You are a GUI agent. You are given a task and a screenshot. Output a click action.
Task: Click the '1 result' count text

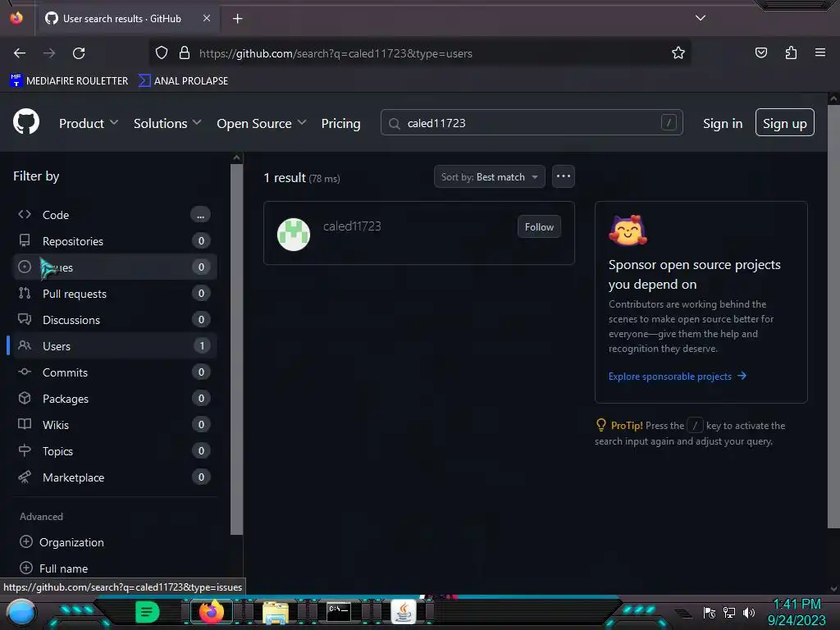(x=285, y=177)
